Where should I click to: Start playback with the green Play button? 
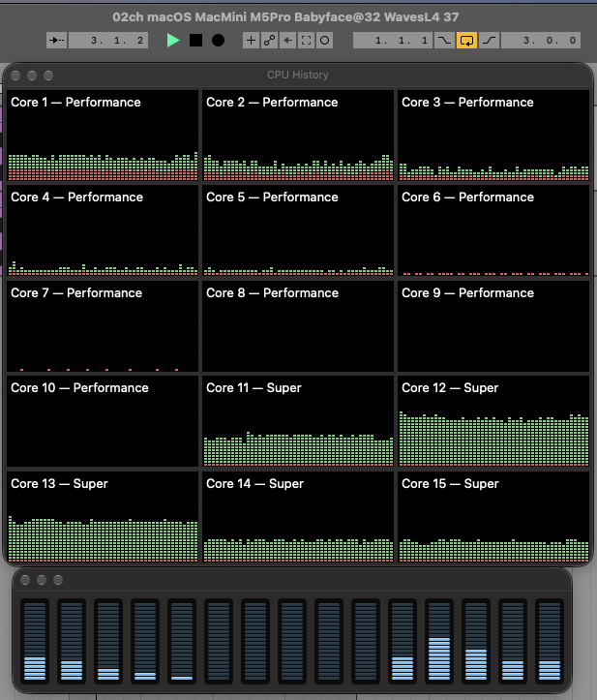pyautogui.click(x=172, y=40)
